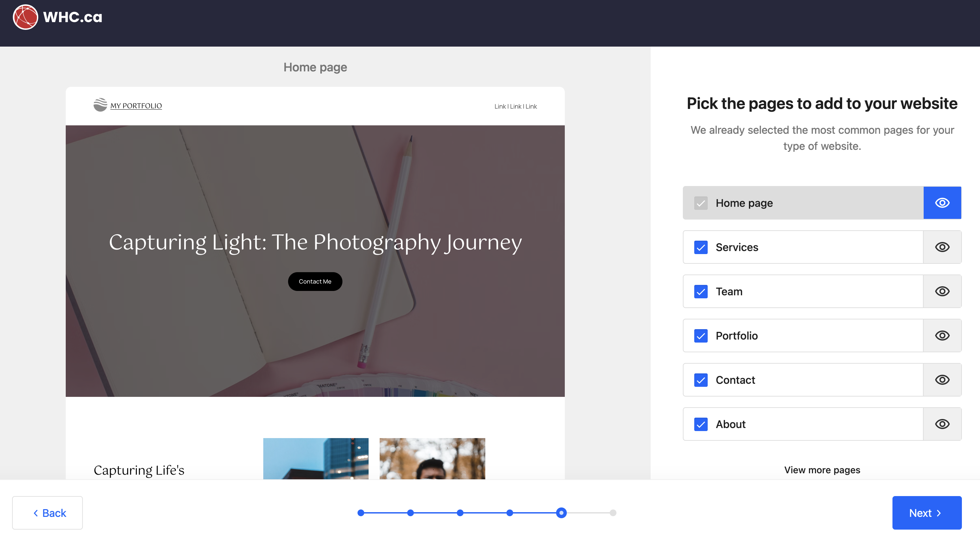Go Back to previous step
Screen dimensions: 980x543
(47, 513)
